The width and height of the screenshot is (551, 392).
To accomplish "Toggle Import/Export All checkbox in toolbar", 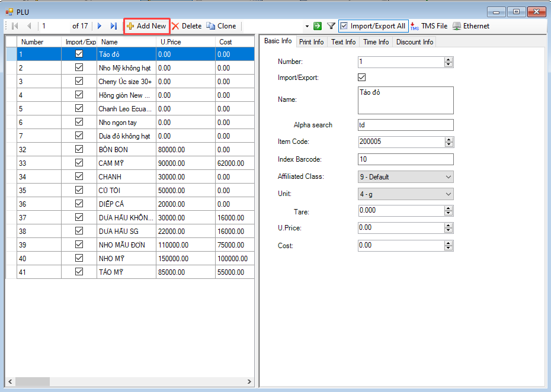I will [344, 26].
